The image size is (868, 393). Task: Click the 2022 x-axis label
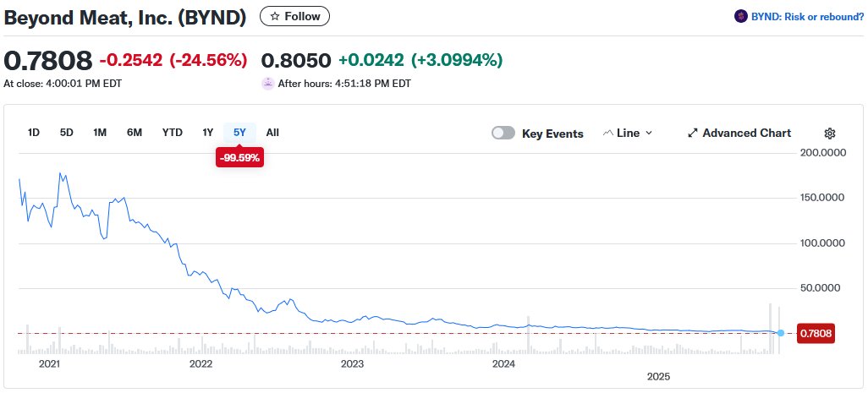click(x=201, y=363)
